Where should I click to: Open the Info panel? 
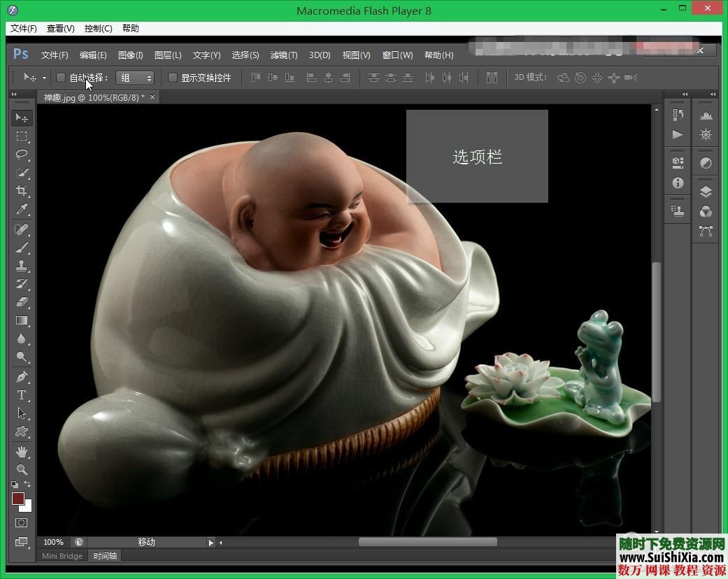677,183
